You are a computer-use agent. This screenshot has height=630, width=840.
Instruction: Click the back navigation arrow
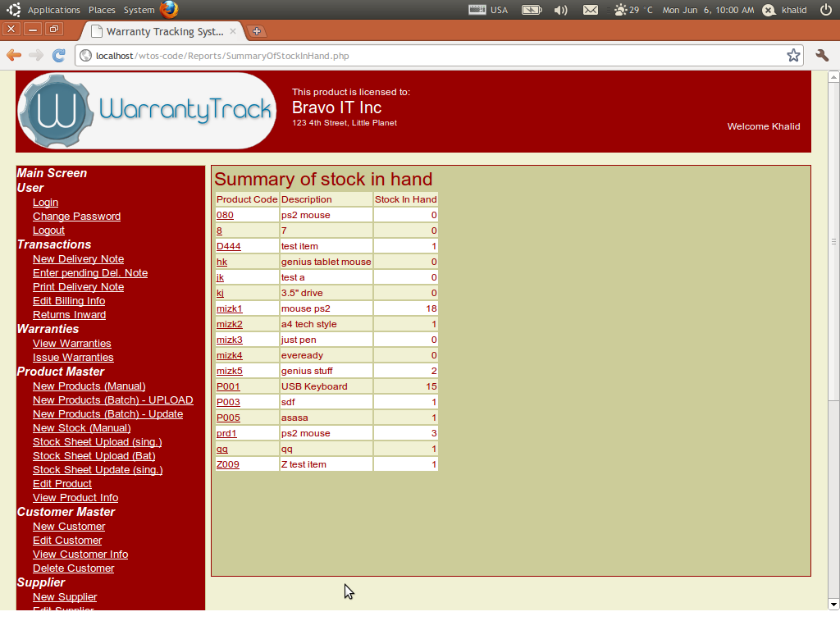[x=15, y=56]
